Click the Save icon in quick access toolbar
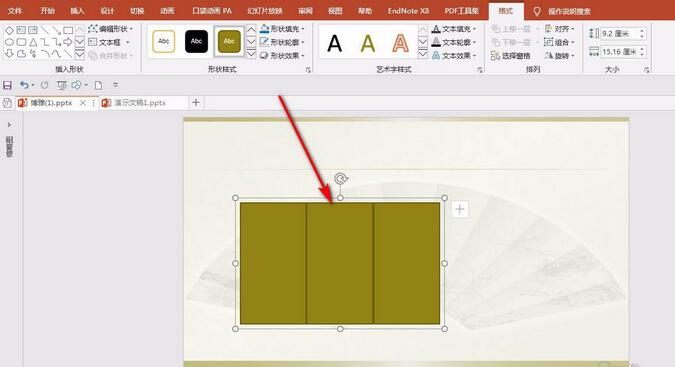This screenshot has width=675, height=367. (x=7, y=85)
